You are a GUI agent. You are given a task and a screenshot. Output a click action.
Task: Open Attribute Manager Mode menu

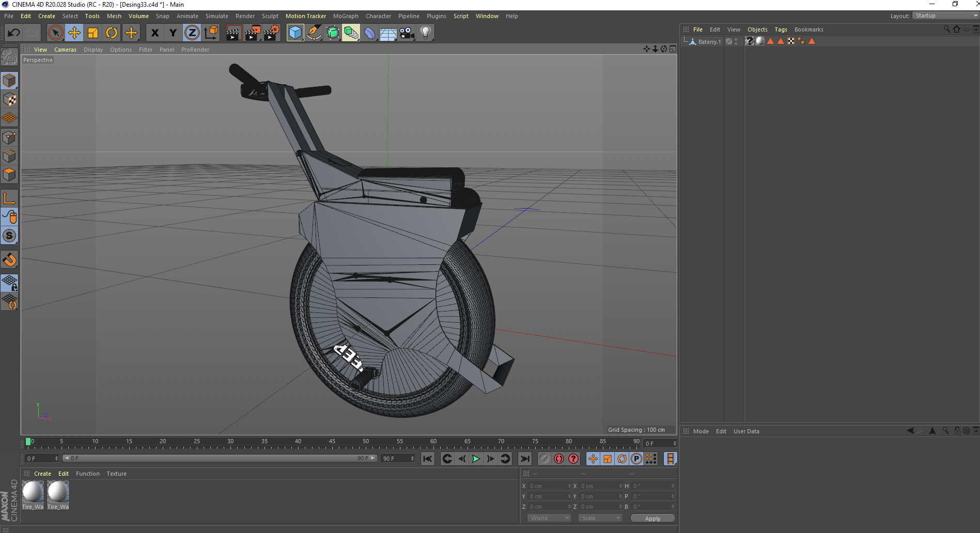[701, 431]
